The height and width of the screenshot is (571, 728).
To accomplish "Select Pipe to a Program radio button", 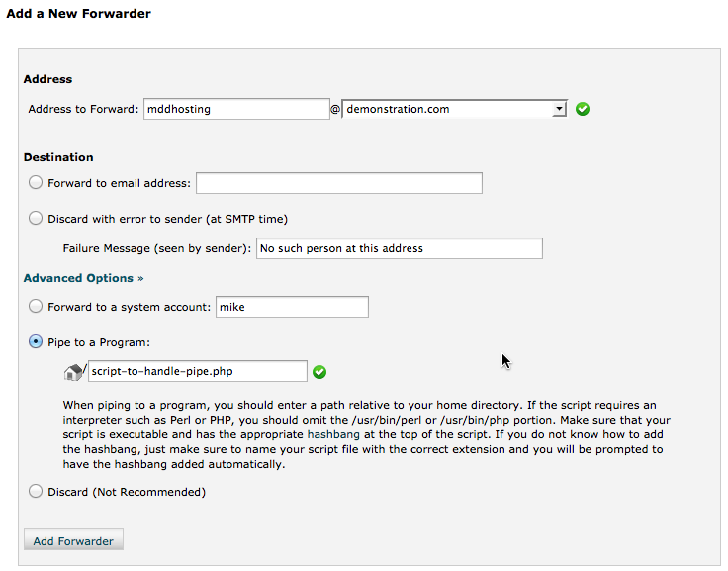I will point(36,342).
